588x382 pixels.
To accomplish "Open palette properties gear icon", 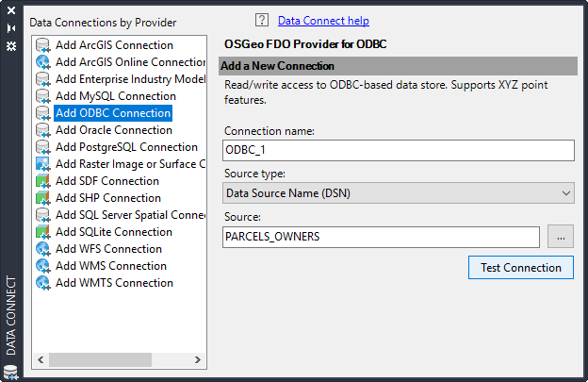I will [x=11, y=45].
